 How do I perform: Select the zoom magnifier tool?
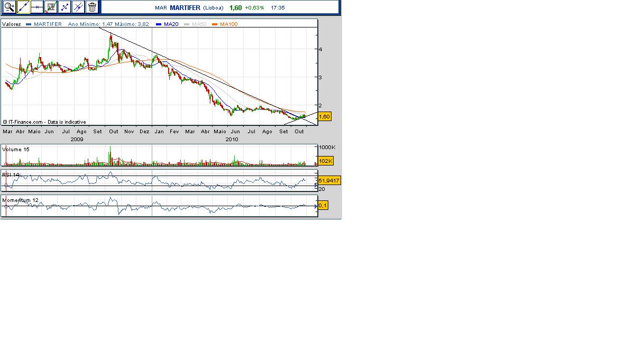click(x=9, y=7)
